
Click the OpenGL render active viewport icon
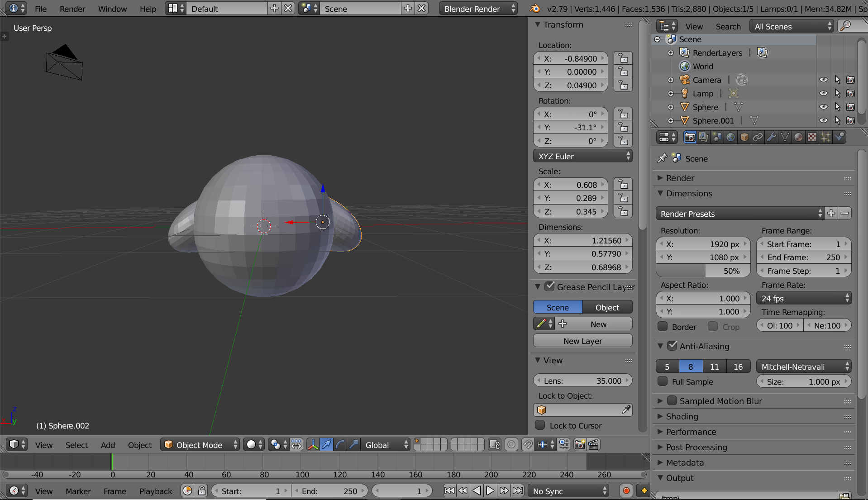coord(580,445)
